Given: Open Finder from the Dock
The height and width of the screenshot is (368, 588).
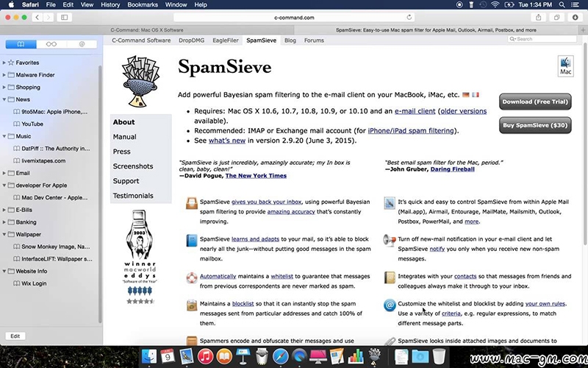Looking at the screenshot, I should pyautogui.click(x=149, y=356).
